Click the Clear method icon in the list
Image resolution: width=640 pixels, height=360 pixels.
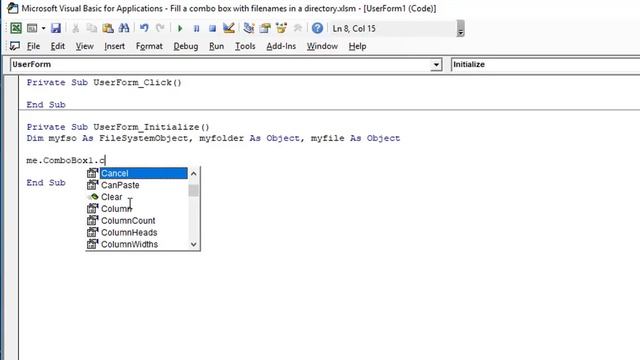tap(93, 197)
